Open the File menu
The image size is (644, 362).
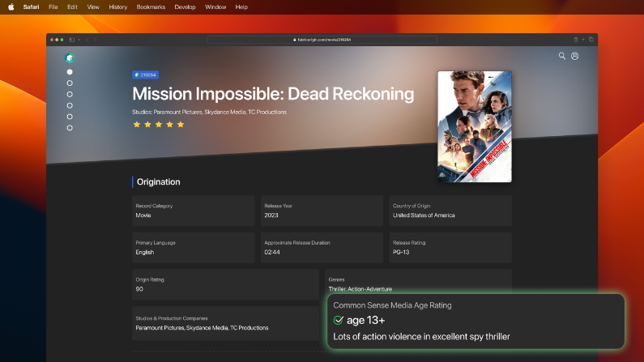pos(53,7)
